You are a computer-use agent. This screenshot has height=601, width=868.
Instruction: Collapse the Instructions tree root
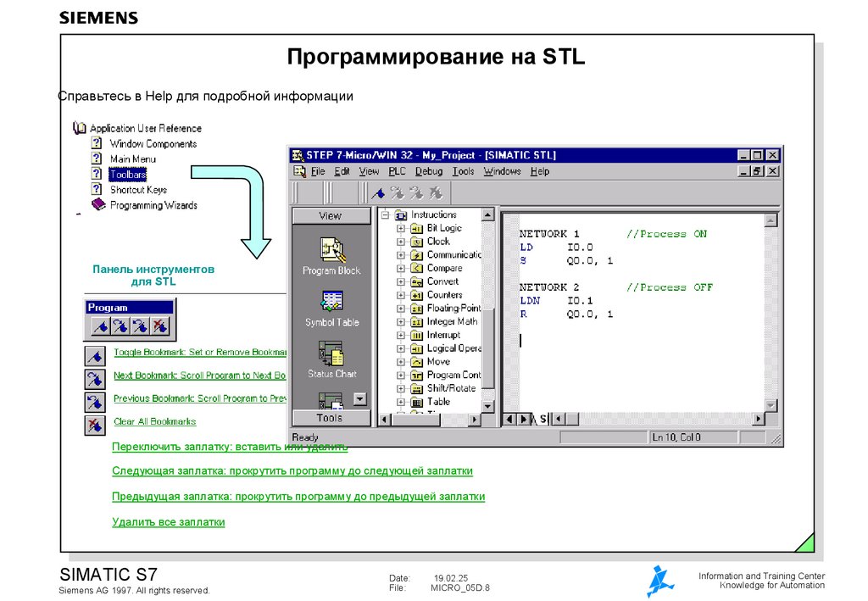386,214
